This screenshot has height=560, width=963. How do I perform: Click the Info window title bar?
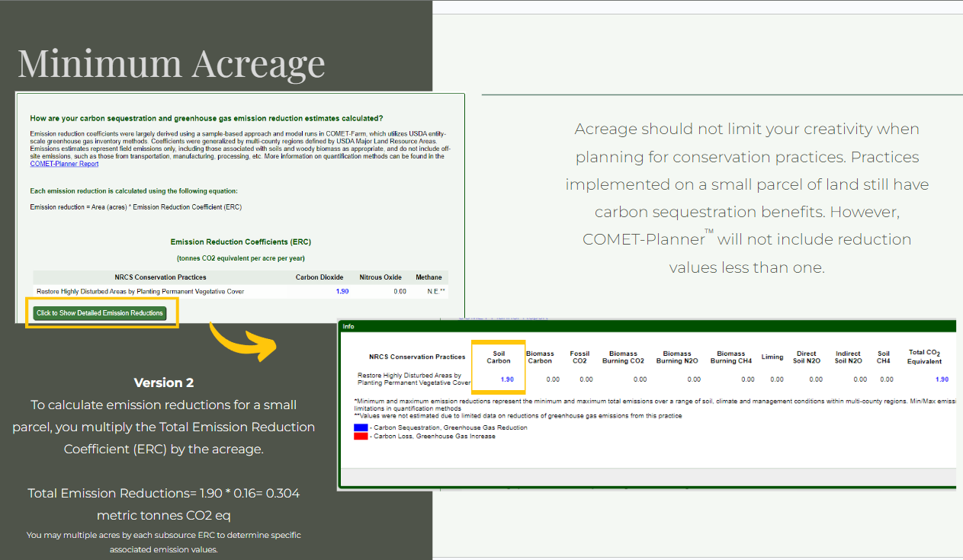[x=647, y=326]
